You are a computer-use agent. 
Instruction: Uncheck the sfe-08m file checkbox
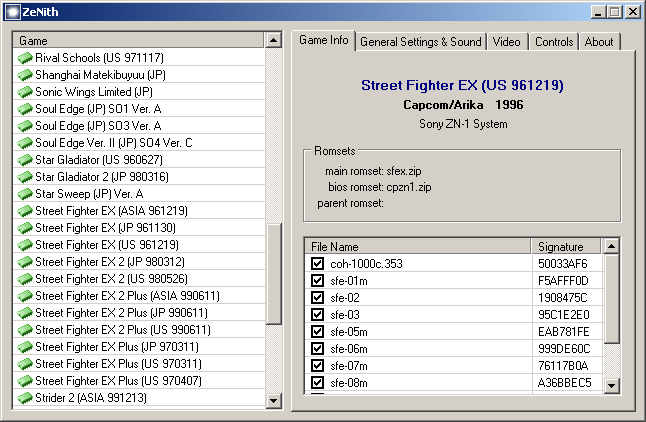pos(317,383)
